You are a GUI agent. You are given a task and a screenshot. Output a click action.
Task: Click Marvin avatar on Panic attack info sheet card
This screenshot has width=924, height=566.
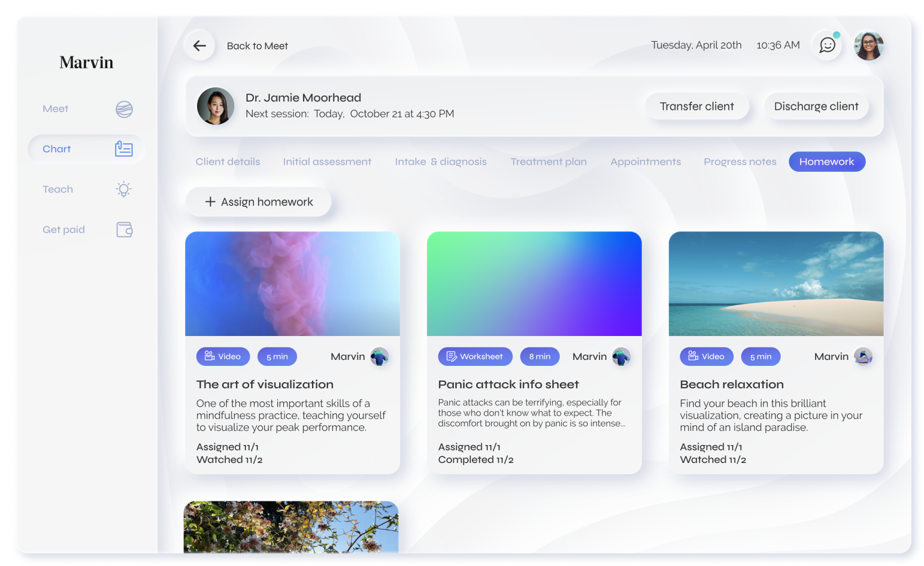[x=621, y=356]
